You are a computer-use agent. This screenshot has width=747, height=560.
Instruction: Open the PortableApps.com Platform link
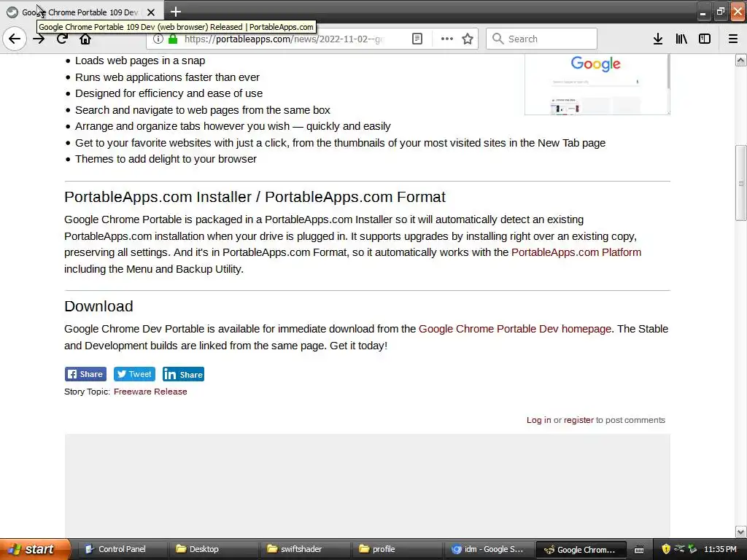576,252
